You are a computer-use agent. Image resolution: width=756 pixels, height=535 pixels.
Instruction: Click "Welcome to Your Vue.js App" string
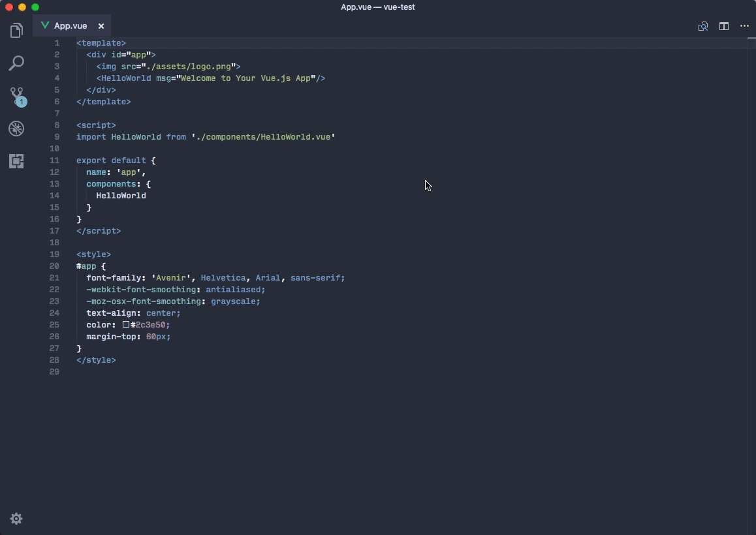pos(246,78)
